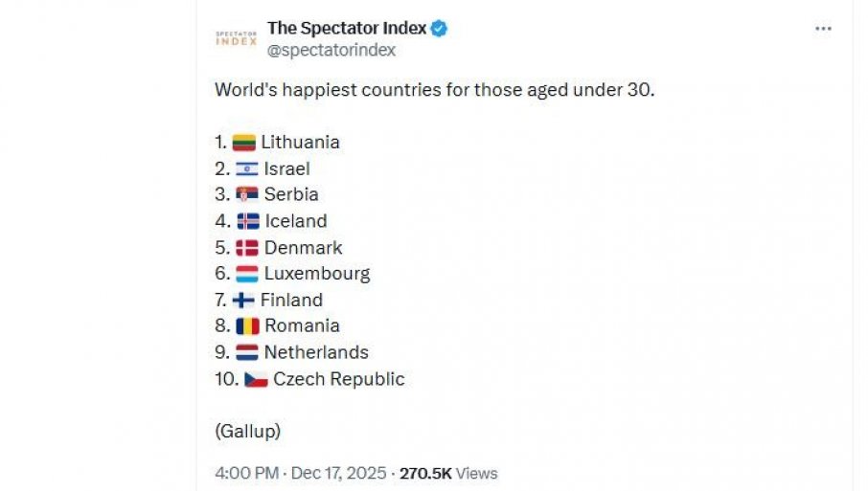Click the Netherlands flag emoji
This screenshot has height=491, width=868.
pos(246,352)
